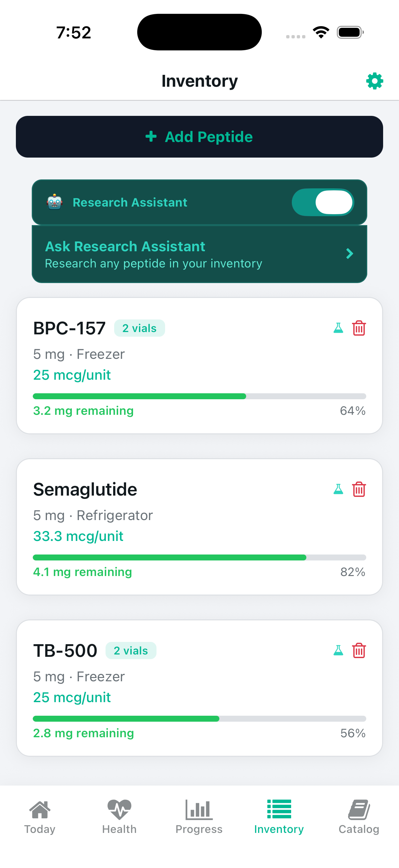Delete TB-500 with the trash icon

pyautogui.click(x=359, y=650)
